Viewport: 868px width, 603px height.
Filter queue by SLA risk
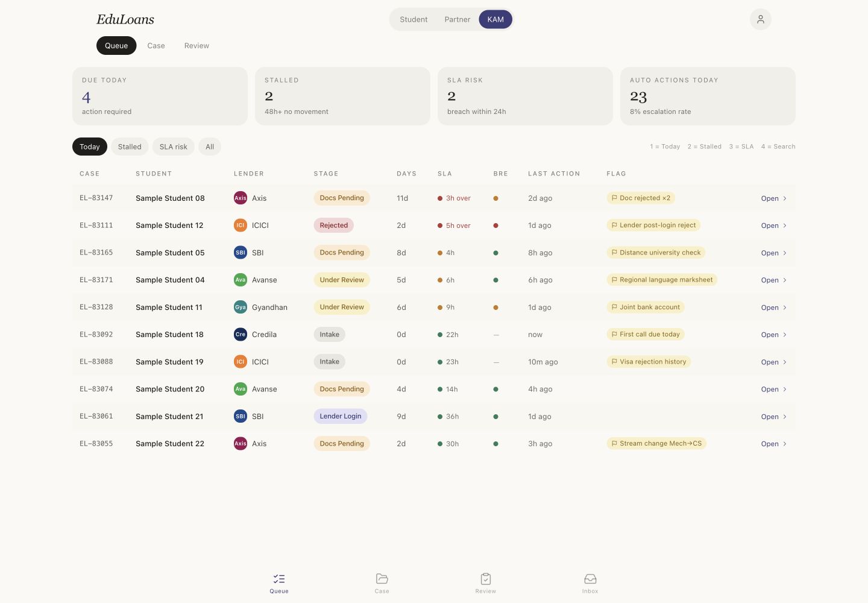[x=173, y=147]
